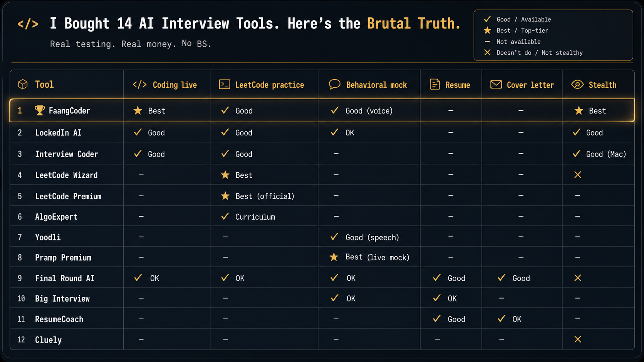Image resolution: width=644 pixels, height=362 pixels.
Task: Click the cube icon in Tool header
Action: [x=23, y=84]
